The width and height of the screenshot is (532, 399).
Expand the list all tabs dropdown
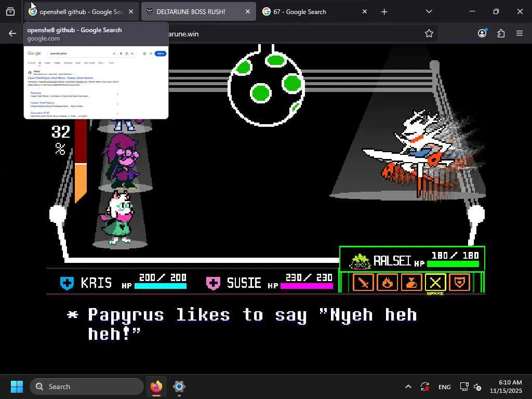tap(429, 11)
